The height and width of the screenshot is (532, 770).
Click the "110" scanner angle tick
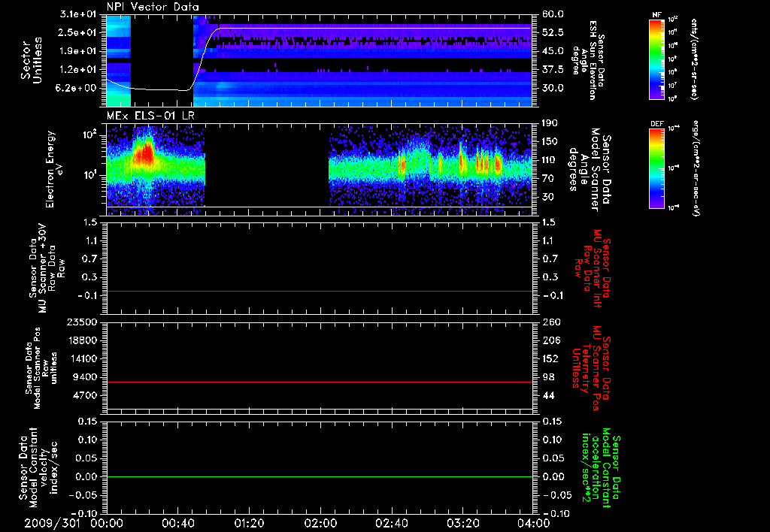tap(550, 160)
